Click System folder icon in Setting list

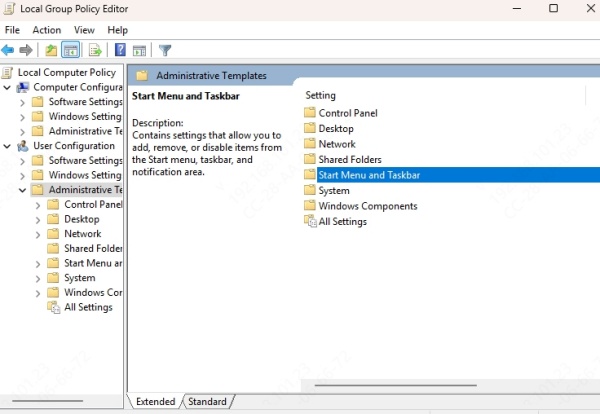pos(310,190)
